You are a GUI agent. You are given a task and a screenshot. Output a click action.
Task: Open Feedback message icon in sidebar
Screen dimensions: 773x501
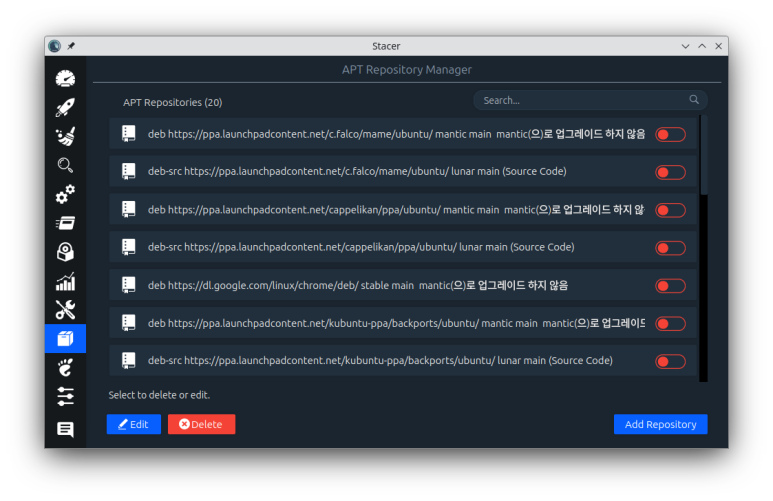pyautogui.click(x=65, y=429)
